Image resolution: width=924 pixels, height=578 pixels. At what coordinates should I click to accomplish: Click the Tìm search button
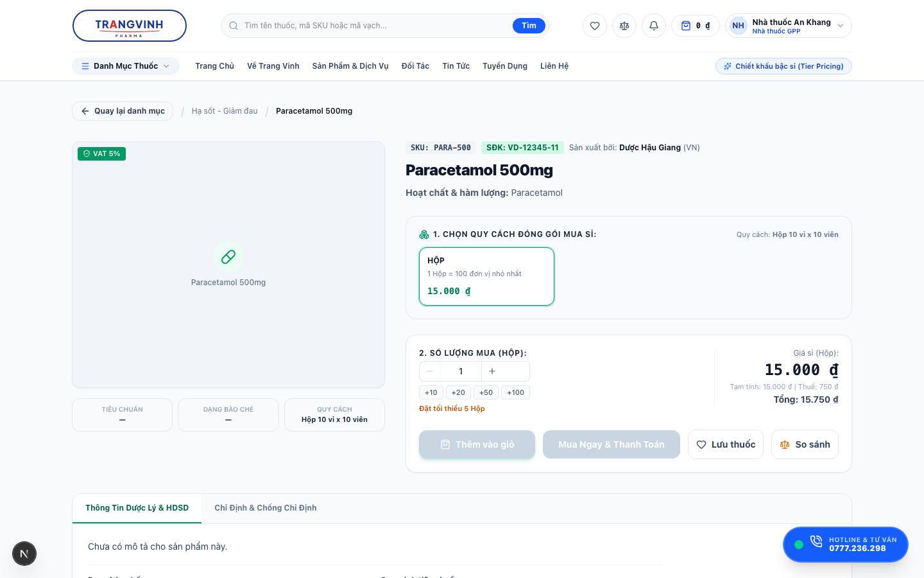(x=529, y=26)
